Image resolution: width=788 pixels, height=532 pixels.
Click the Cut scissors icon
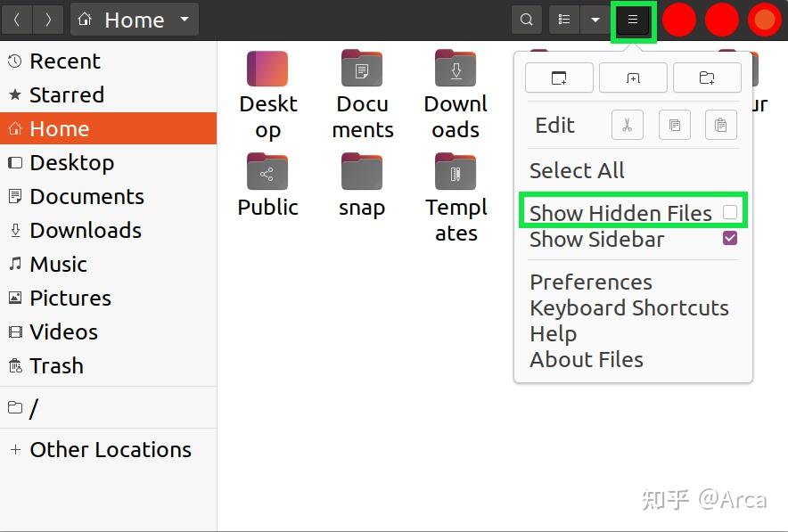[x=627, y=125]
